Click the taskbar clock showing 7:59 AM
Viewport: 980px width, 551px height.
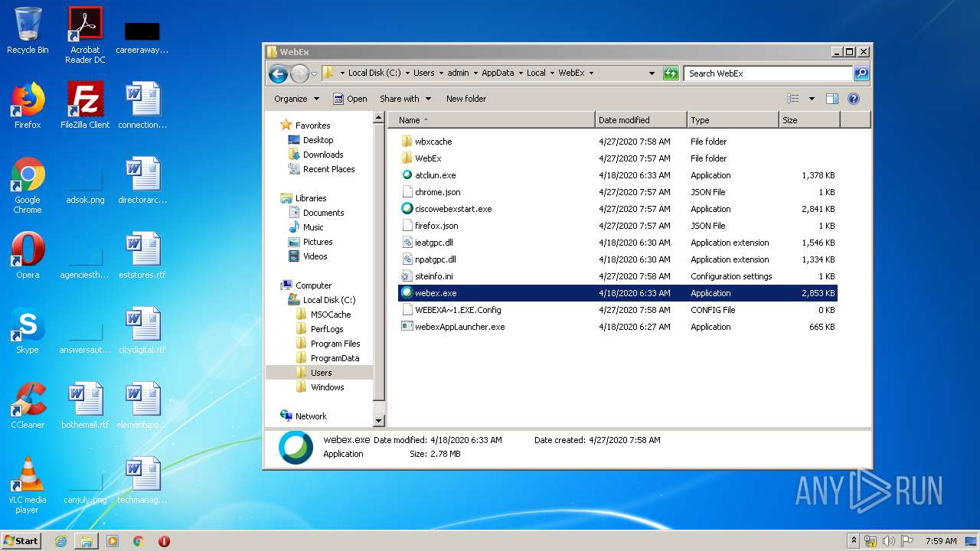click(x=941, y=541)
